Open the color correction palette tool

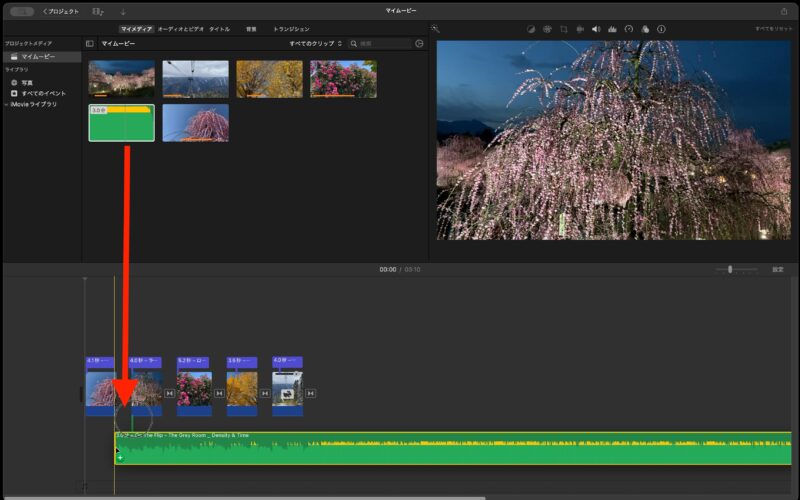546,29
